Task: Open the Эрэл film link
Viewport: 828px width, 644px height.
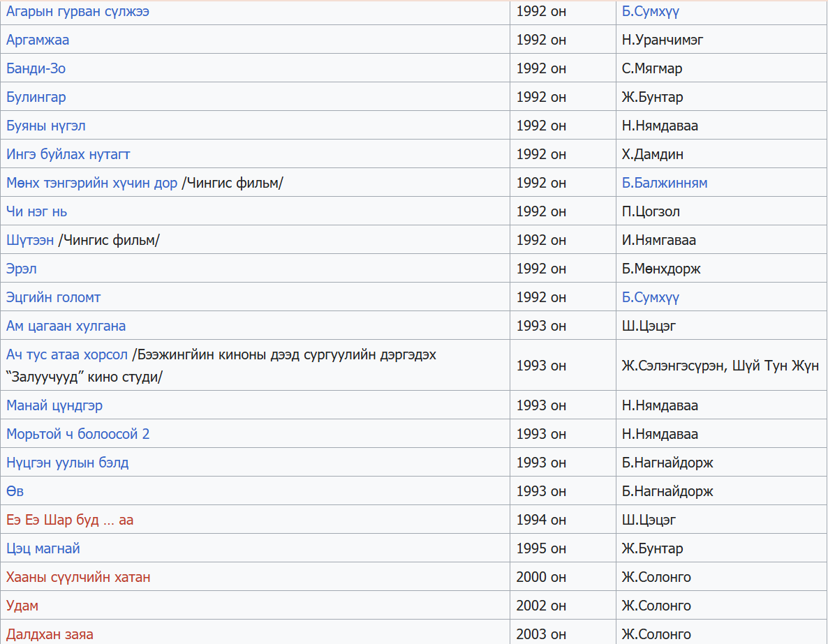Action: click(21, 269)
